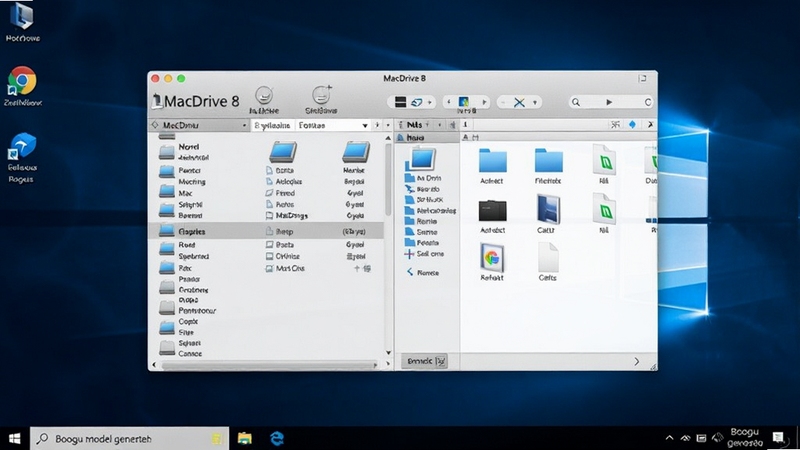Click the round disk toolbar icon with plus sign
Viewport: 800px width, 450px height.
coord(321,94)
